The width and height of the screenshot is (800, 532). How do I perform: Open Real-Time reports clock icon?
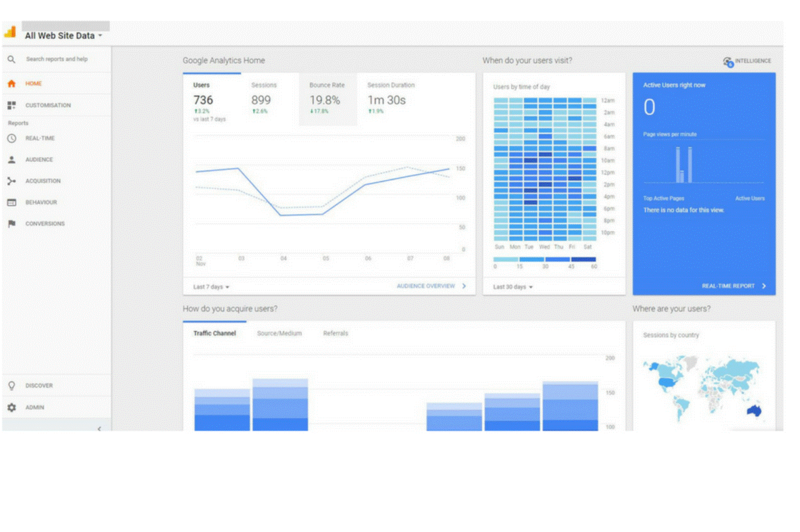pyautogui.click(x=11, y=139)
